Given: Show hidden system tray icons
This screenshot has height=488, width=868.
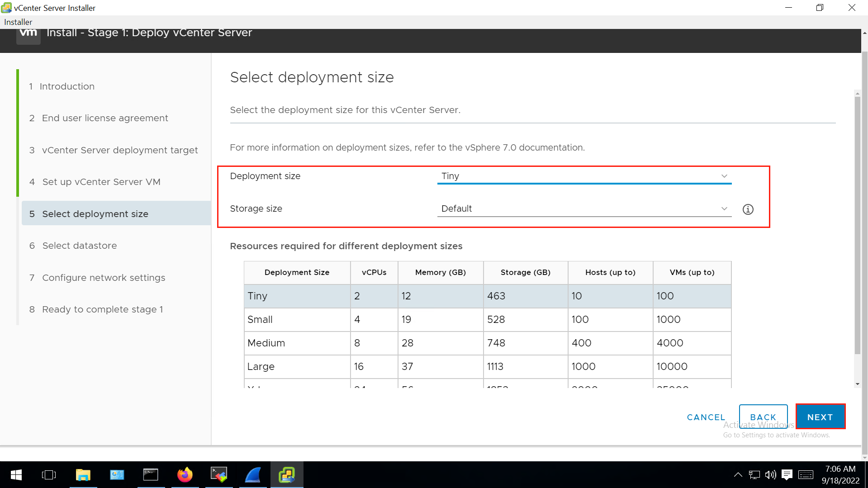Looking at the screenshot, I should [738, 475].
